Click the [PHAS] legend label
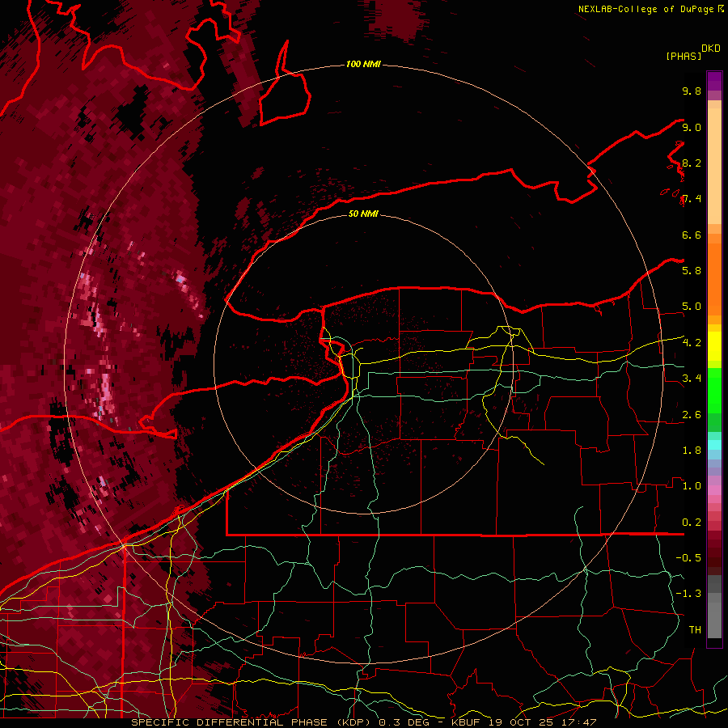Viewport: 728px width, 728px height. 684,56
